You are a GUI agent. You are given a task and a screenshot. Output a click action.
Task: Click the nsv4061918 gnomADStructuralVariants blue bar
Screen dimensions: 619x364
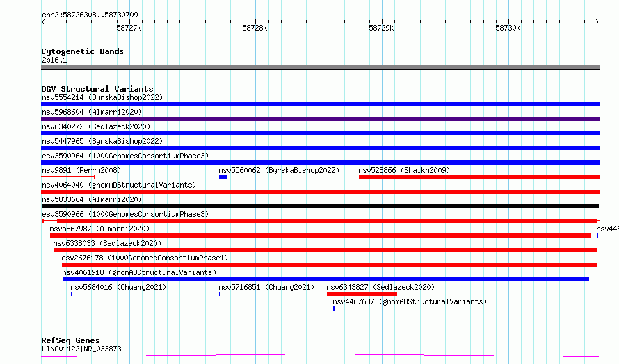tap(325, 279)
